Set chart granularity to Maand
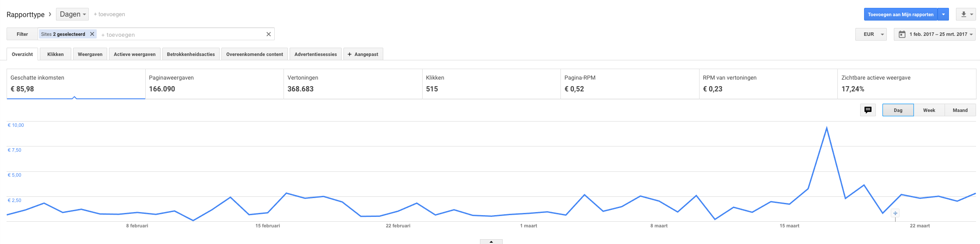The image size is (980, 244). 960,110
